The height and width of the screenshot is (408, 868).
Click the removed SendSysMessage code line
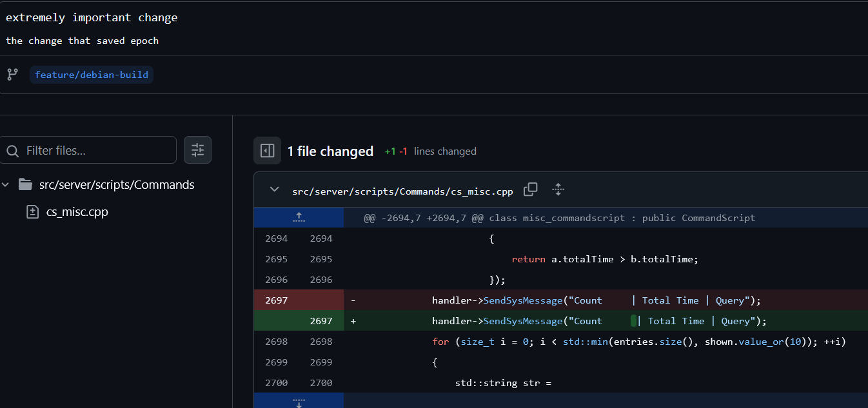coord(597,300)
